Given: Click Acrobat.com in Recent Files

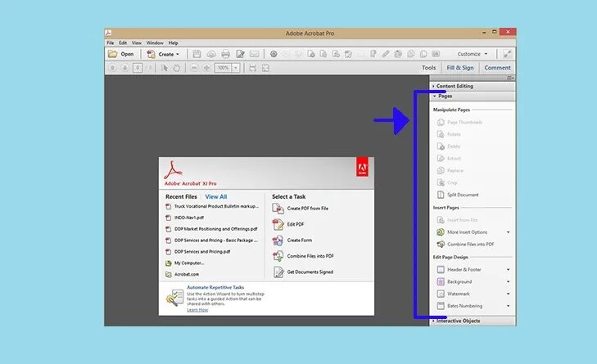Looking at the screenshot, I should coord(183,274).
